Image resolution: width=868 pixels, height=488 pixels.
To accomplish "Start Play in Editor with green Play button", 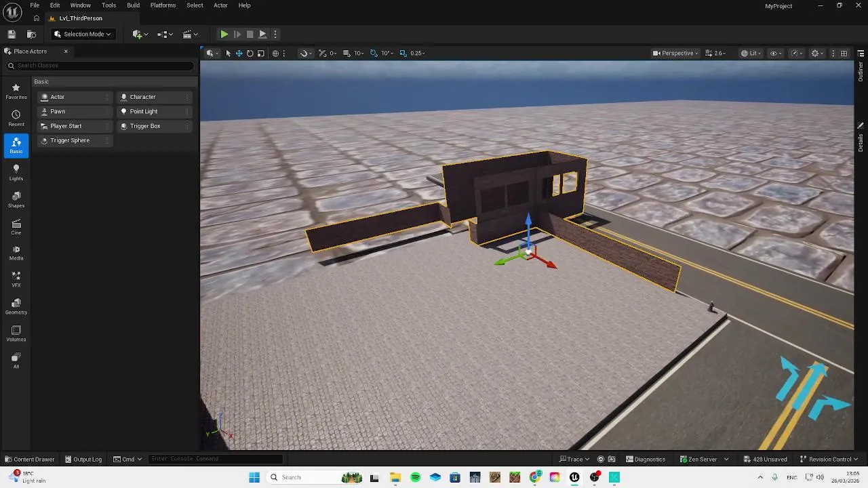I will click(x=224, y=34).
